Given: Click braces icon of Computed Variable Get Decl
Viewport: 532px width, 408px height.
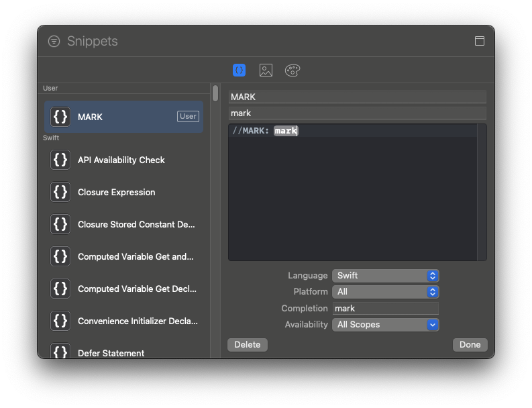Looking at the screenshot, I should click(60, 289).
